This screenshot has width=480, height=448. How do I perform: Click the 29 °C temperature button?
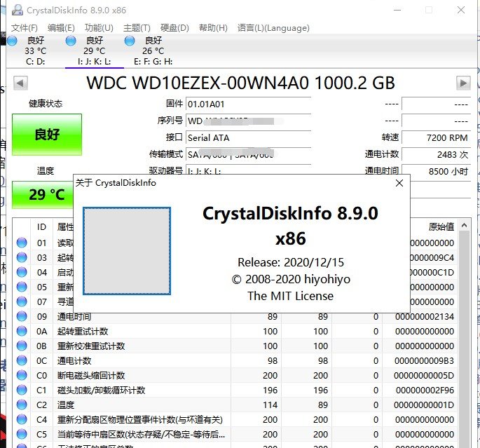point(43,195)
